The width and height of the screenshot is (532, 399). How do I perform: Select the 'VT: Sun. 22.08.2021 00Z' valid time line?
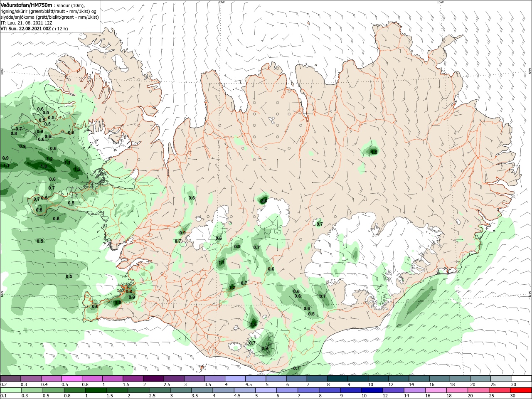pyautogui.click(x=25, y=29)
